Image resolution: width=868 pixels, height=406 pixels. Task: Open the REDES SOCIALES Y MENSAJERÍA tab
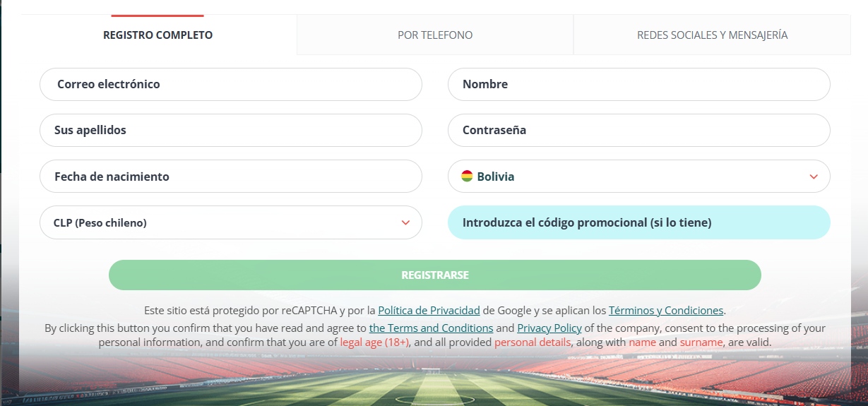coord(712,35)
